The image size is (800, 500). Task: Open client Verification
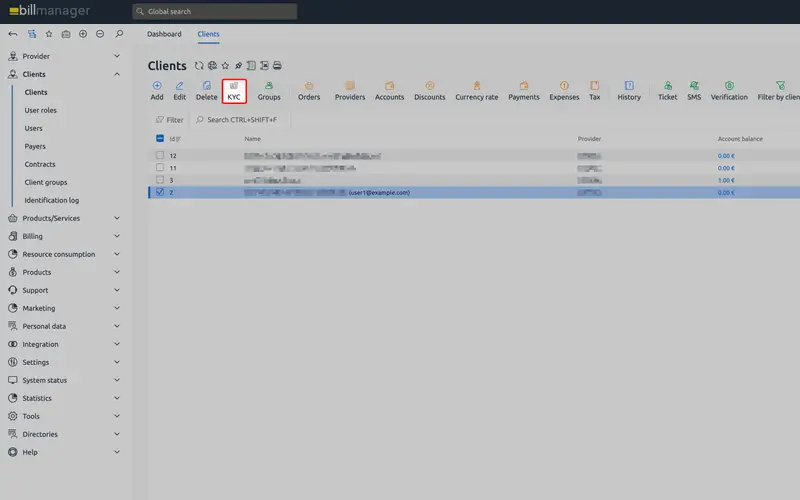tap(729, 91)
